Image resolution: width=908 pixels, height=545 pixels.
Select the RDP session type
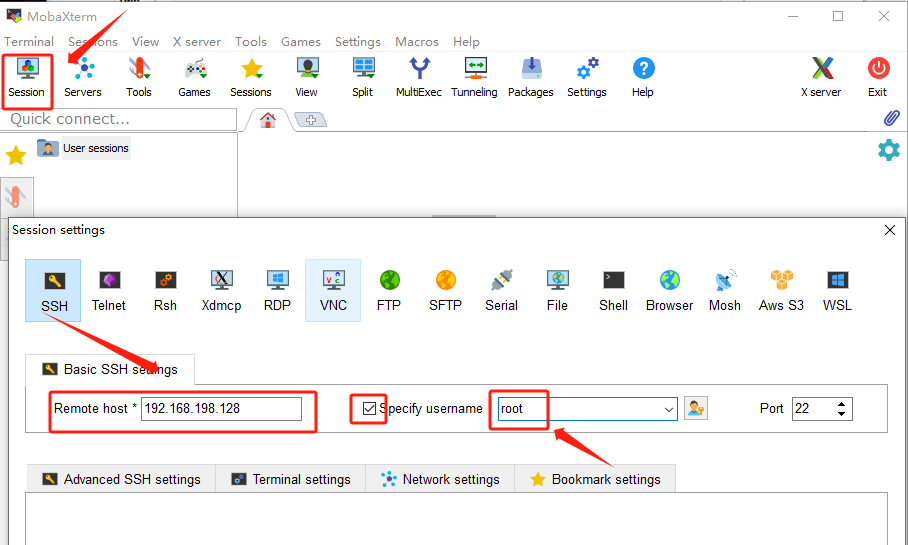click(x=277, y=291)
